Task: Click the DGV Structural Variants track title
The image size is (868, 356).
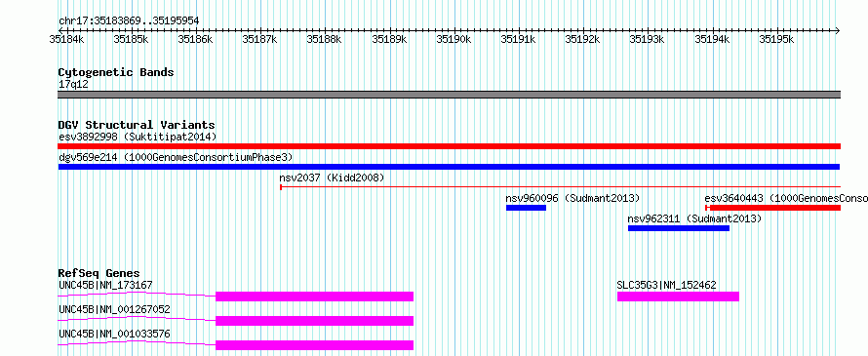Action: pyautogui.click(x=137, y=125)
